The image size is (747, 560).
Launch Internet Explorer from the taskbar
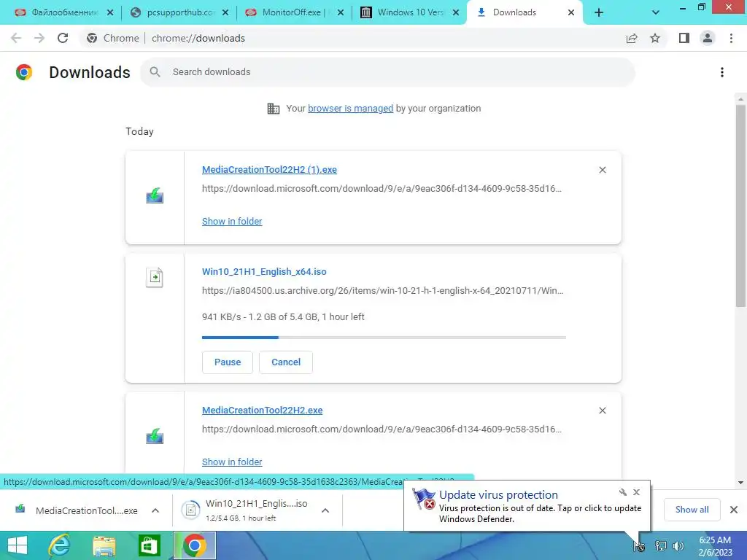point(60,545)
